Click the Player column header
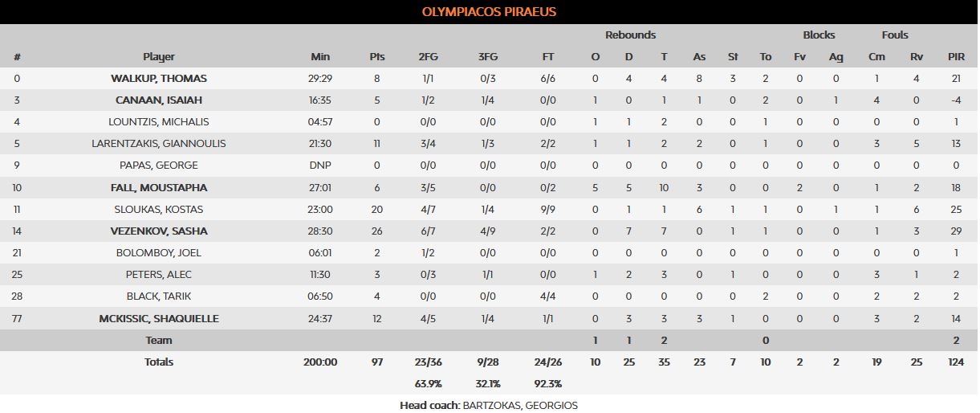The width and height of the screenshot is (980, 413). (159, 57)
